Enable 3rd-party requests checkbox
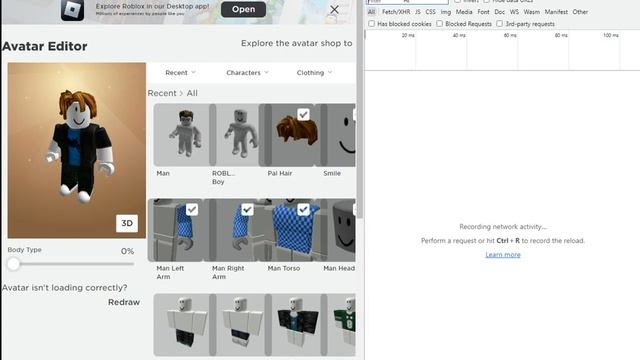Viewport: 640px width, 360px height. (499, 24)
